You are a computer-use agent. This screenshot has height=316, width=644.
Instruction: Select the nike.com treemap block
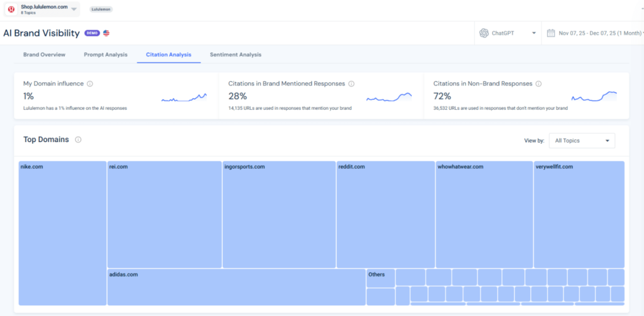point(62,233)
